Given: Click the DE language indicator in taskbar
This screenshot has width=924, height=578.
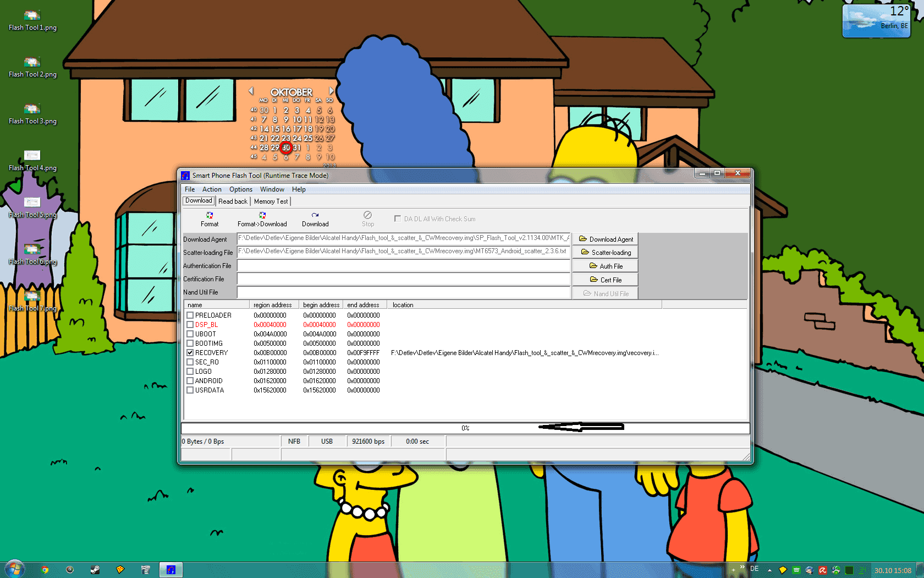Looking at the screenshot, I should (x=754, y=569).
